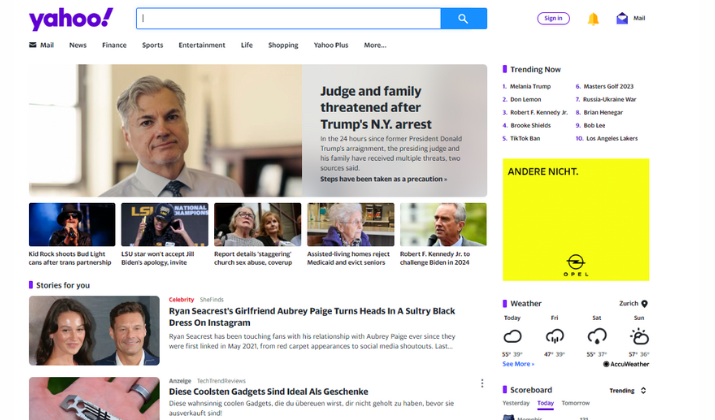715x420 pixels.
Task: Click See More weather link
Action: click(x=518, y=364)
